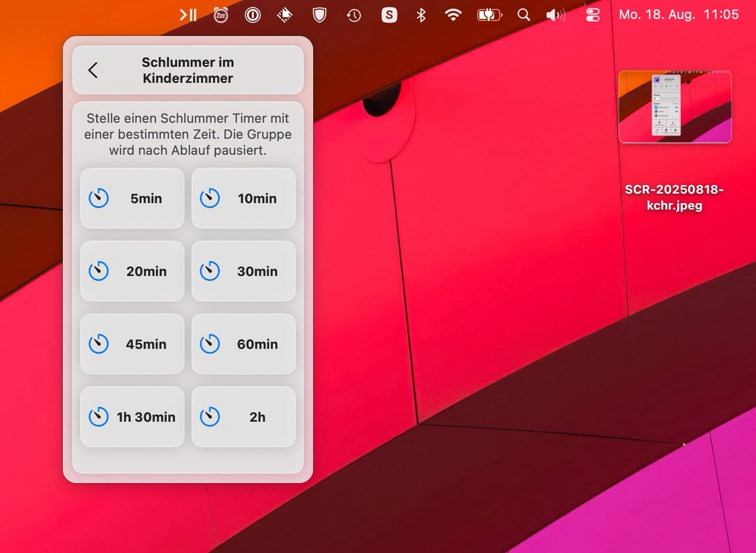Screen dimensions: 756x553
Task: Click the play/pause menu bar icon
Action: pyautogui.click(x=188, y=15)
